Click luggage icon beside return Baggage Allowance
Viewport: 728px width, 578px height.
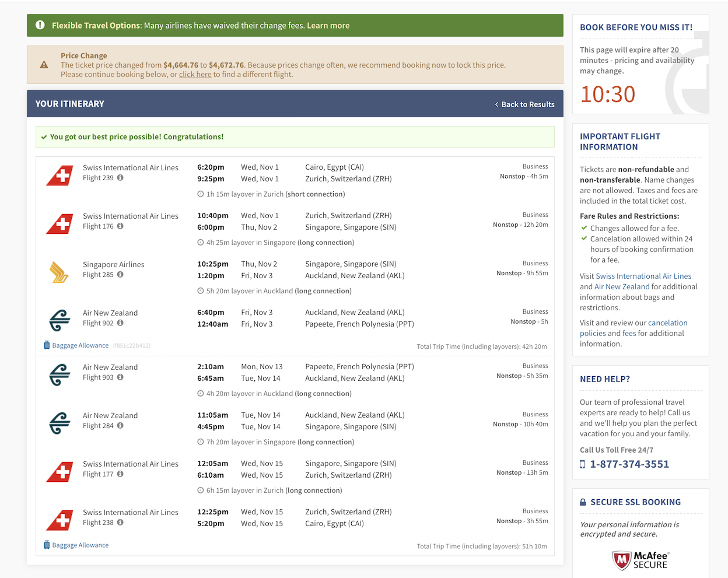click(x=47, y=545)
